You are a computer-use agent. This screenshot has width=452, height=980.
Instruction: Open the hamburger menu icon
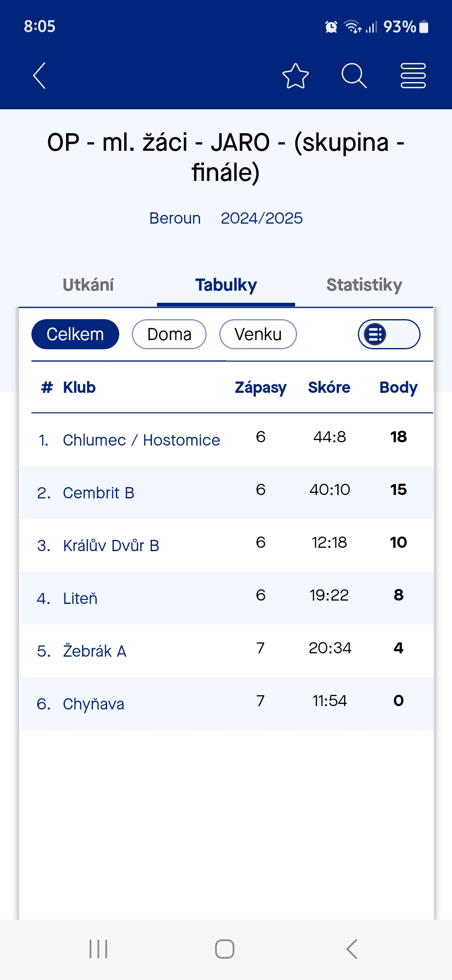pos(413,76)
